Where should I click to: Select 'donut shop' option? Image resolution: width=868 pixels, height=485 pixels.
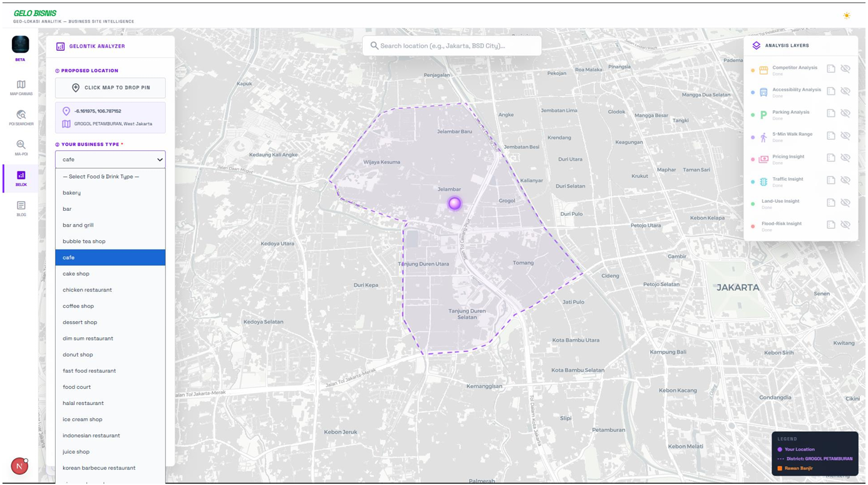click(x=110, y=355)
